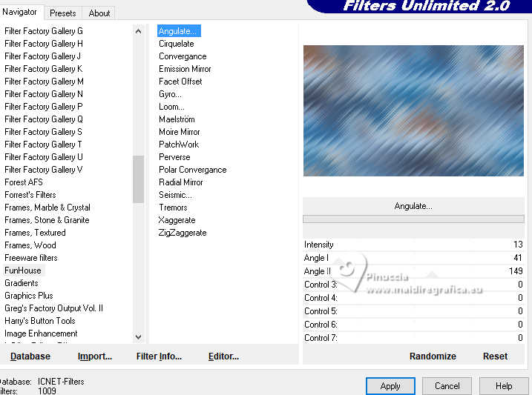The width and height of the screenshot is (532, 395).
Task: Select Filter Factory Gallery S category
Action: coord(44,132)
